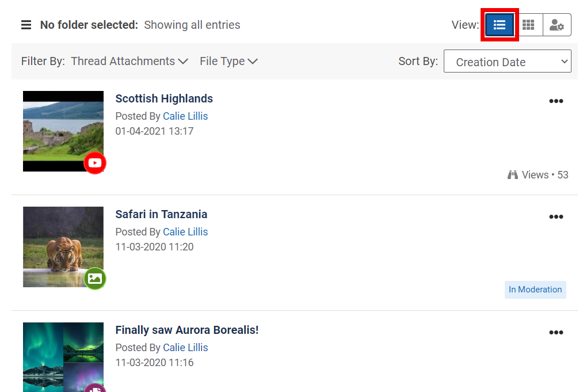Image resolution: width=583 pixels, height=392 pixels.
Task: Click YouTube badge on Scottish Highlands thumbnail
Action: pyautogui.click(x=95, y=163)
